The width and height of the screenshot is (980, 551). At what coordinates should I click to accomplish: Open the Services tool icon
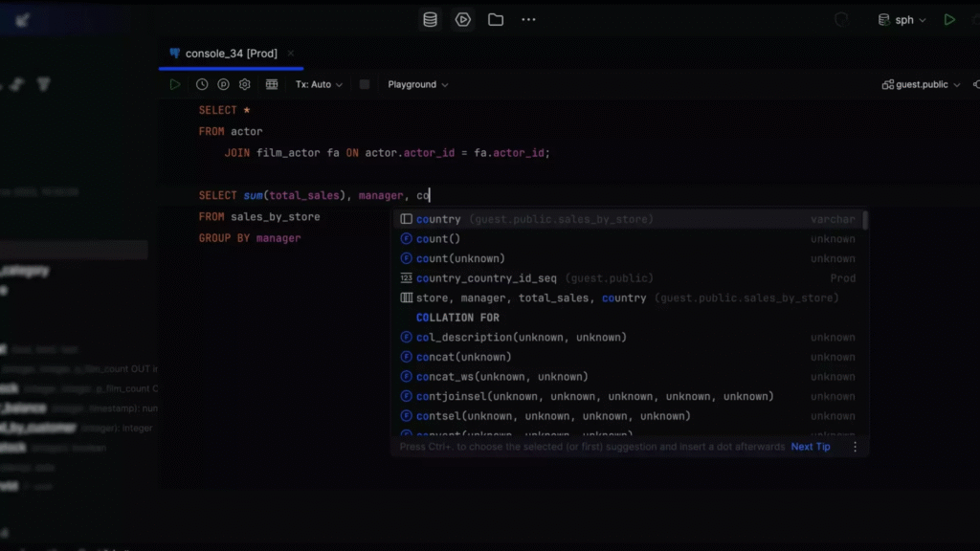[x=463, y=19]
